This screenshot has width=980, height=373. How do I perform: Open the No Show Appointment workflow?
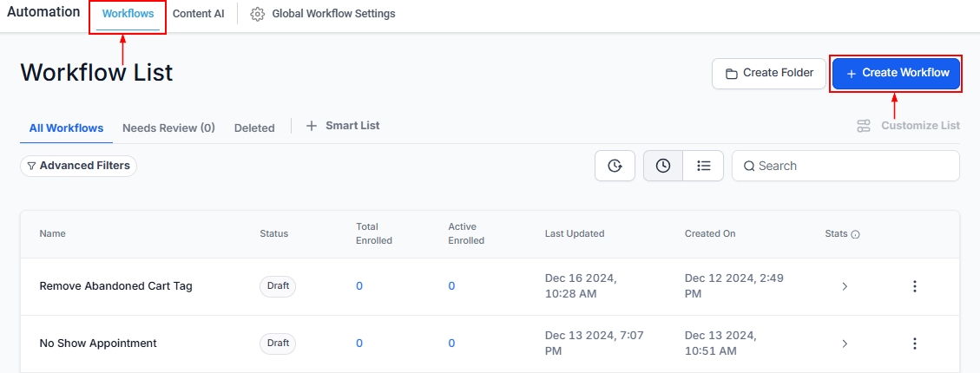click(x=98, y=344)
